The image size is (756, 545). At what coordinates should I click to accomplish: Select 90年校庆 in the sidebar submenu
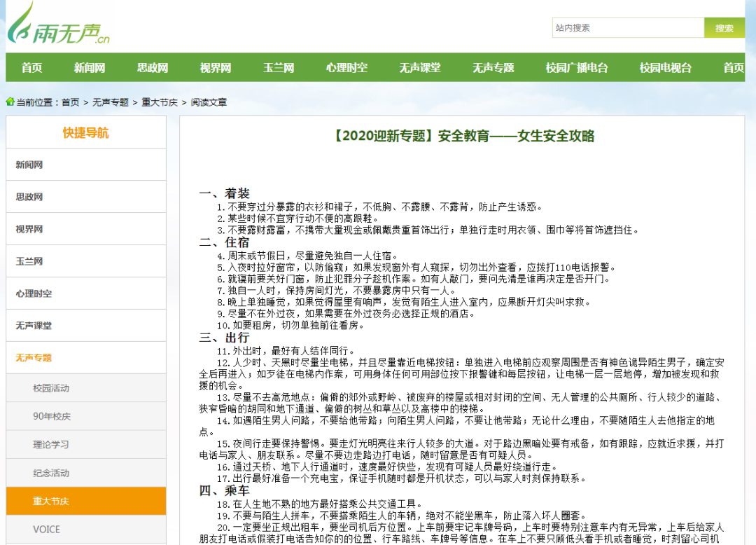point(52,417)
